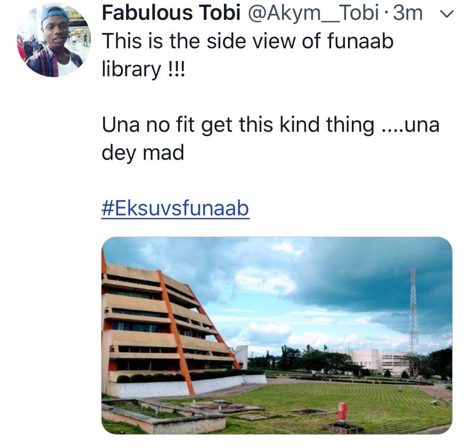Click the "Una no fit get" text line
Screen dimensions: 476x448
pyautogui.click(x=270, y=125)
